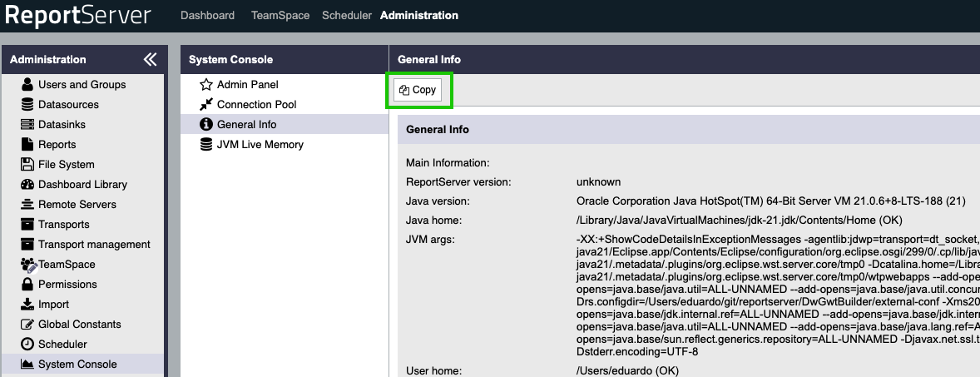This screenshot has height=377, width=980.
Task: Click the TeamSpace group icon in sidebar
Action: click(x=29, y=265)
